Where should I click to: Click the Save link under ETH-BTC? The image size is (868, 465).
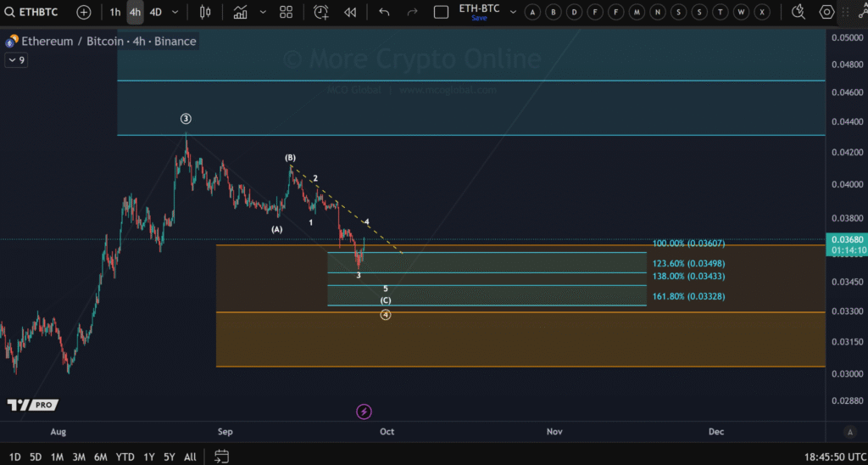coord(479,18)
